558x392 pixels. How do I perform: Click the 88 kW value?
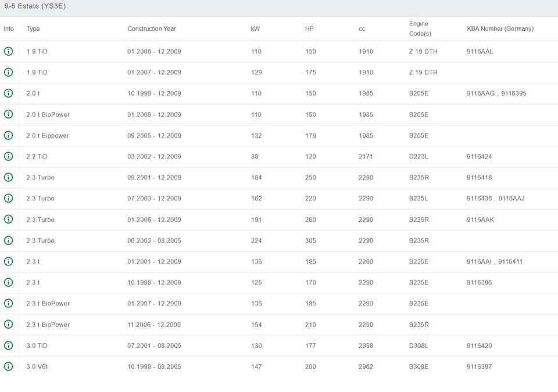click(255, 157)
